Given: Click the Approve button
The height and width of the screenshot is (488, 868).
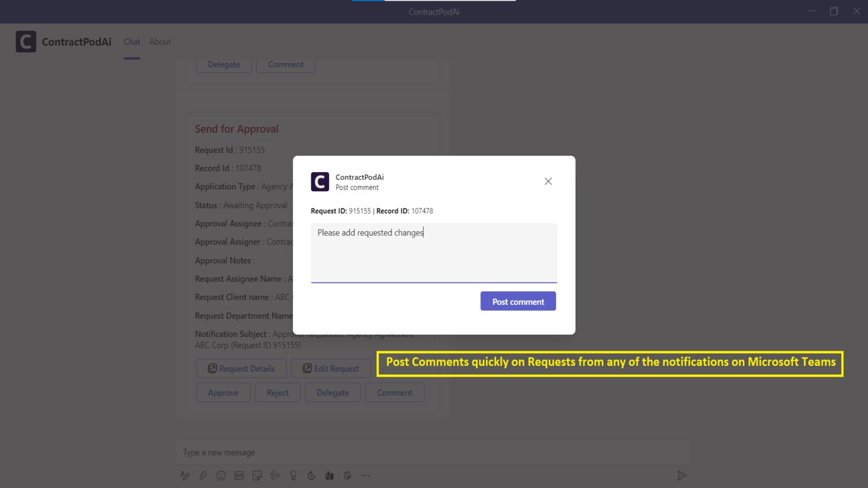Looking at the screenshot, I should 223,393.
